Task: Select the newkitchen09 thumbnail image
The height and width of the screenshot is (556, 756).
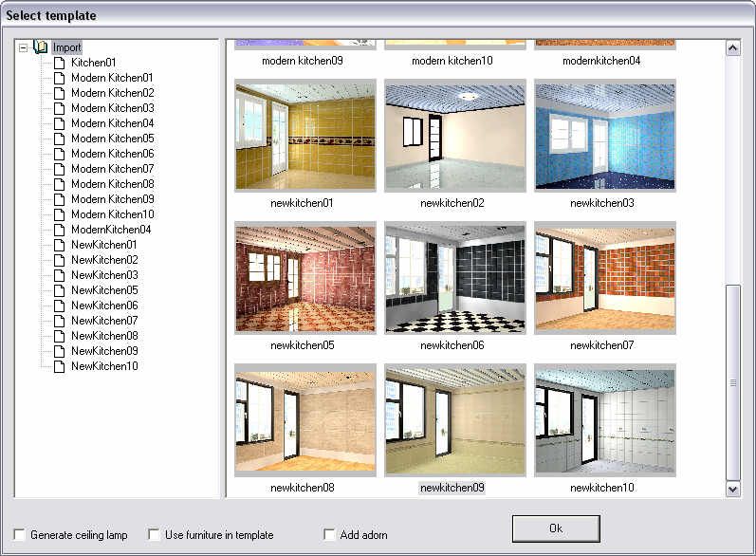Action: pos(455,420)
